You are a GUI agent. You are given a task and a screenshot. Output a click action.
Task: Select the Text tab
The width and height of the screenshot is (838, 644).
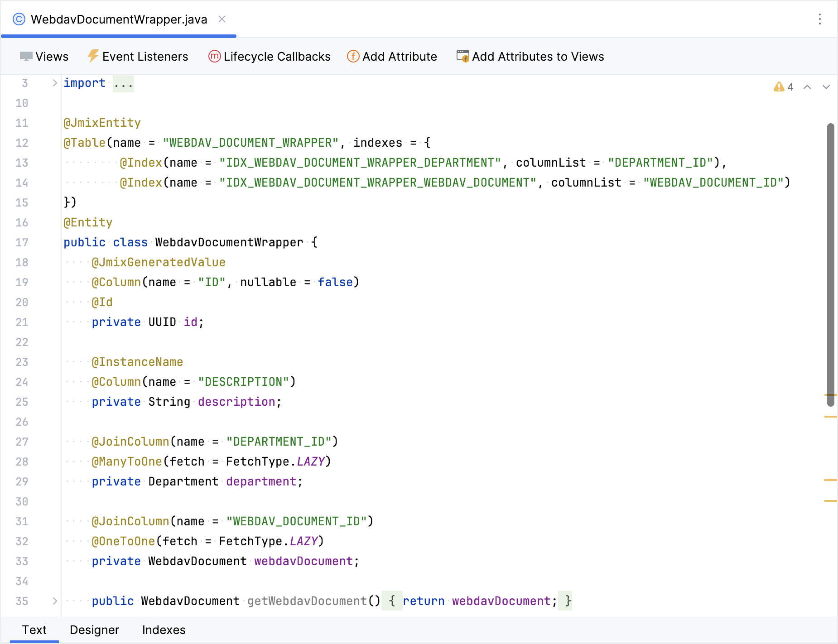click(x=35, y=630)
